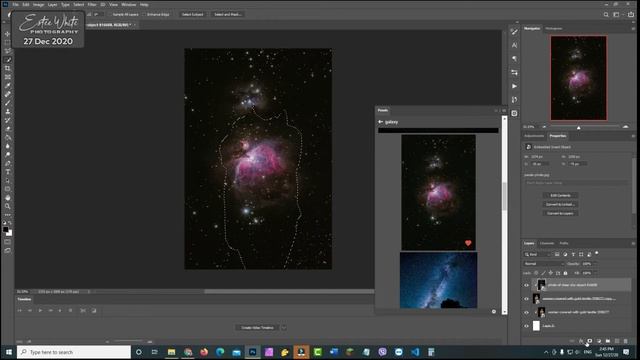Select the Type tool
Image resolution: width=640 pixels, height=360 pixels.
pyautogui.click(x=7, y=172)
